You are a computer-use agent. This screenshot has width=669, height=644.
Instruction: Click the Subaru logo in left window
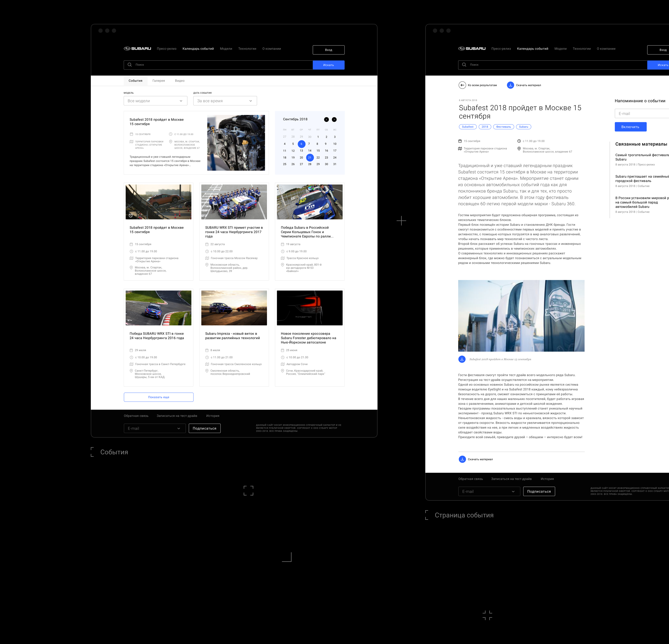pyautogui.click(x=137, y=48)
